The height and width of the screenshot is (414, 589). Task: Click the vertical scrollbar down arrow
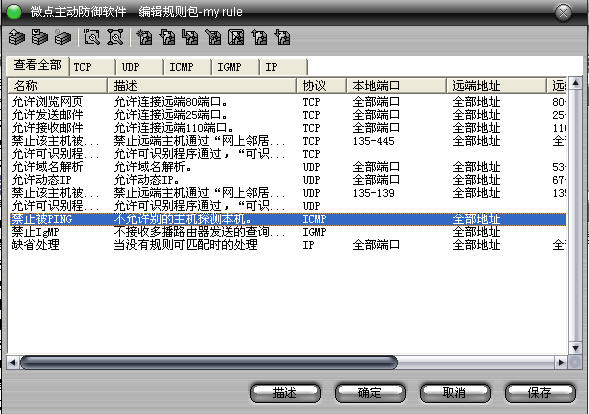575,348
